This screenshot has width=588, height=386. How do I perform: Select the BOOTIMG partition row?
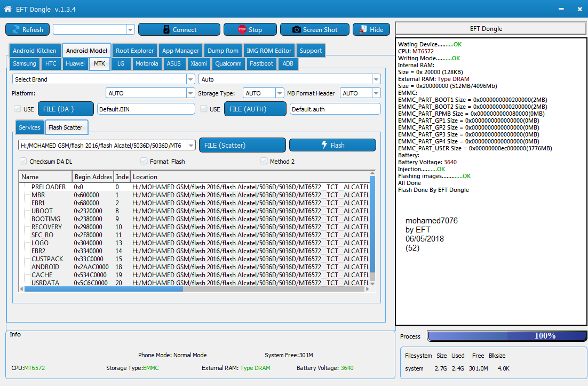pyautogui.click(x=194, y=219)
